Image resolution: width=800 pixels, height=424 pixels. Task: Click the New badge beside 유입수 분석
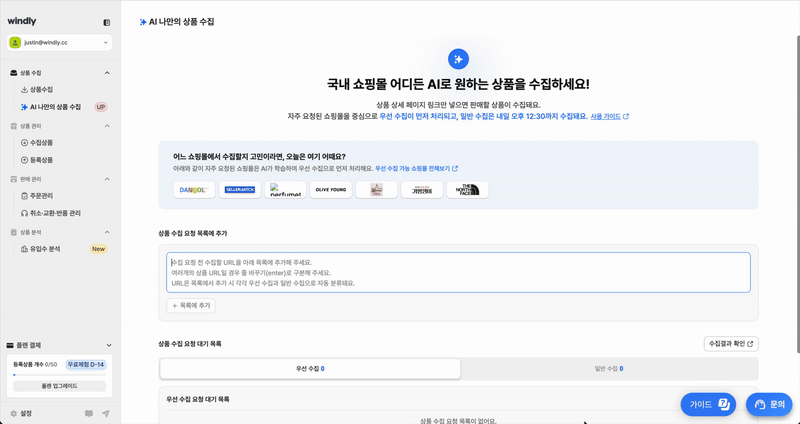click(98, 249)
